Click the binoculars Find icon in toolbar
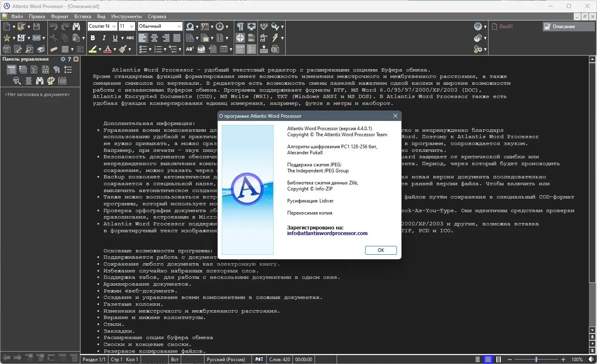The image size is (597, 364). pos(76,27)
